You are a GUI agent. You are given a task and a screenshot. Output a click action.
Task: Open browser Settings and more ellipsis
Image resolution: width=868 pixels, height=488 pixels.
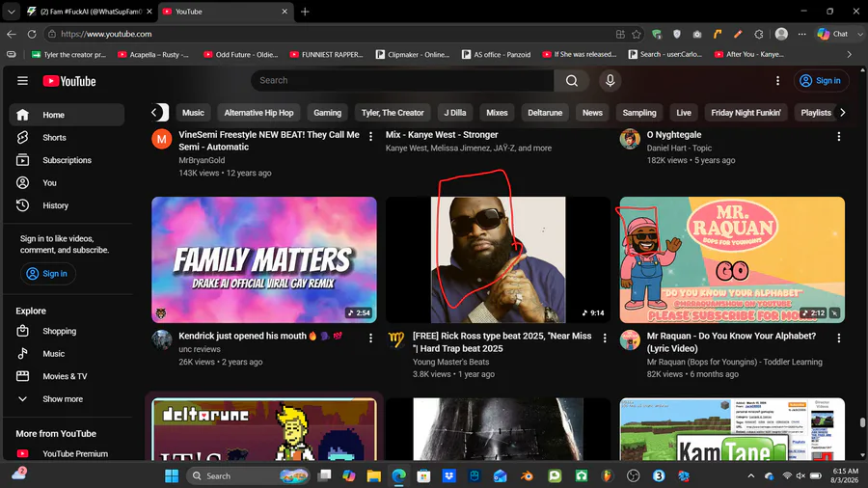801,35
